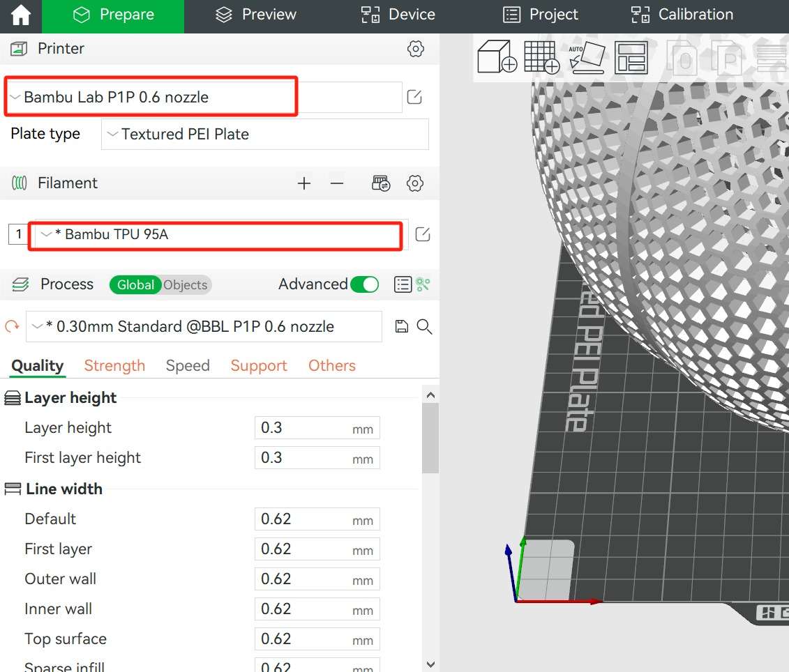Switch process scope to Global
Image resolution: width=789 pixels, height=672 pixels.
click(135, 284)
